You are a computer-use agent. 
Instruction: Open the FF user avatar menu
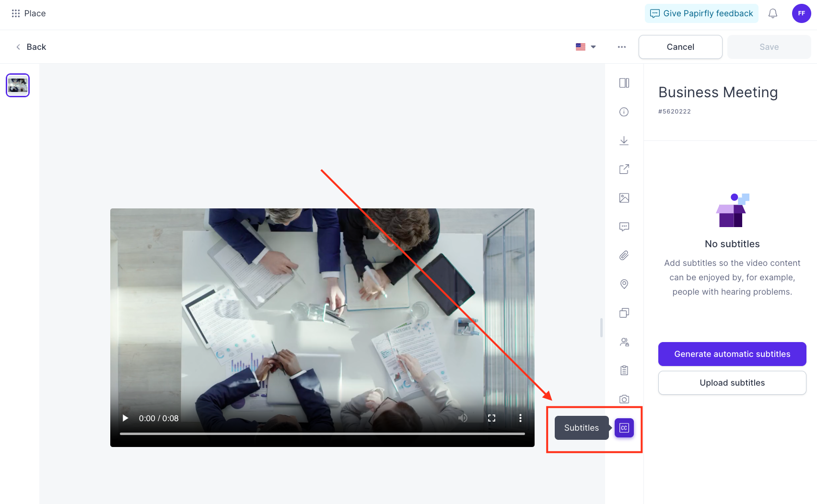(802, 13)
